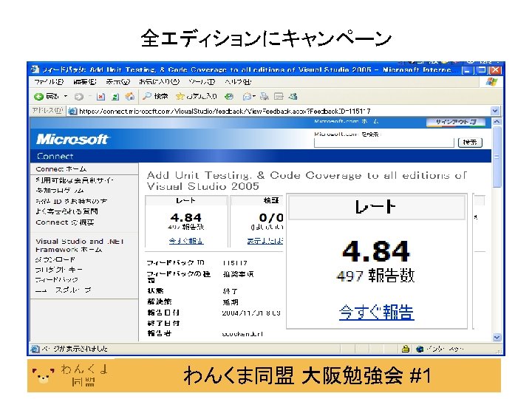This screenshot has width=532, height=399.
Task: Click the Connect heading in blue bar
Action: click(x=55, y=156)
